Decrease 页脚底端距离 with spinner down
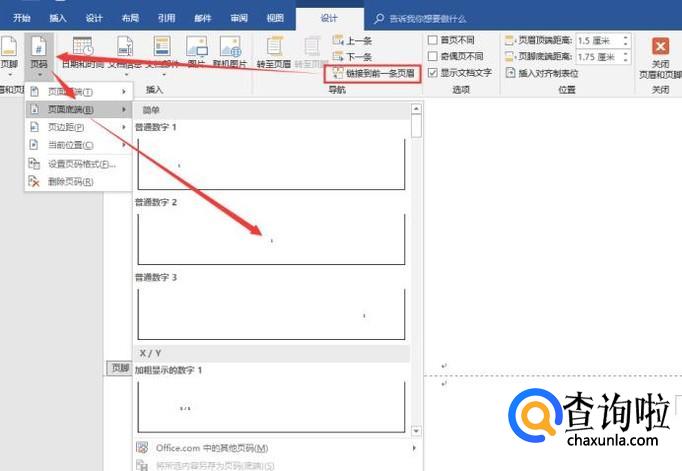Image resolution: width=682 pixels, height=471 pixels. [x=625, y=60]
